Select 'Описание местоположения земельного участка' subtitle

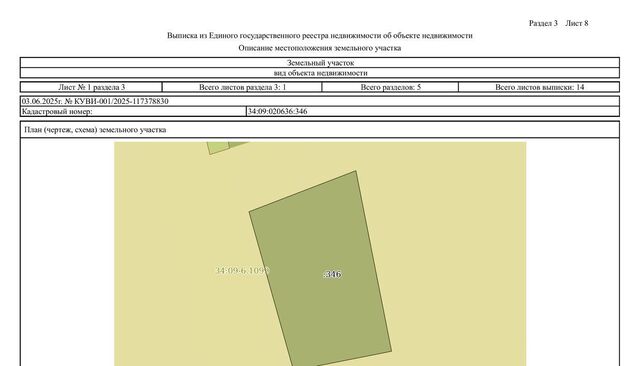coord(320,48)
